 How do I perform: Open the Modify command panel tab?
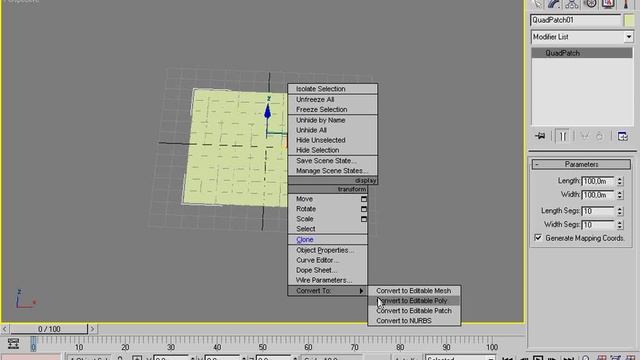[x=554, y=4]
